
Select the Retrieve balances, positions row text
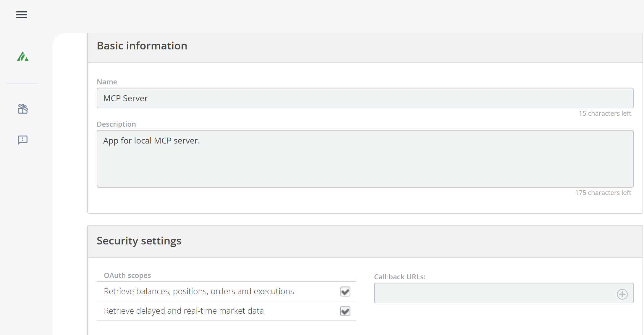click(x=199, y=291)
